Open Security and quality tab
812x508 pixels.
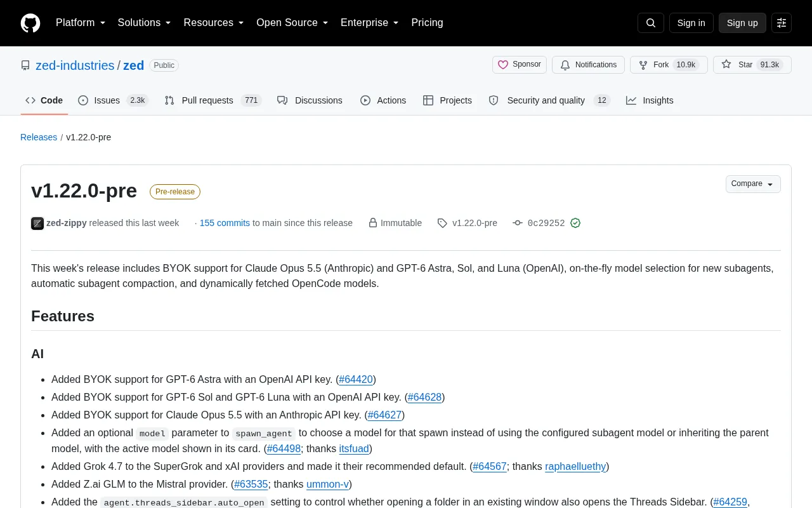coord(549,100)
